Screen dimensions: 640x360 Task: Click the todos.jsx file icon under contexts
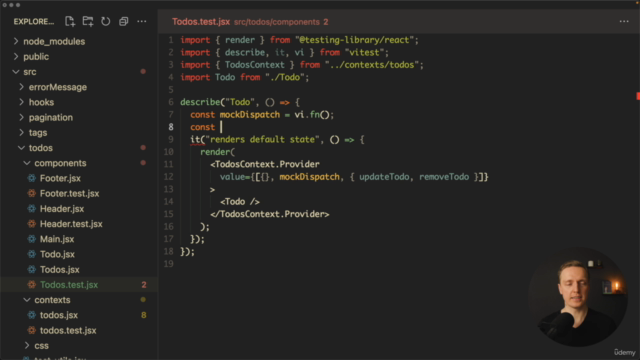[31, 315]
